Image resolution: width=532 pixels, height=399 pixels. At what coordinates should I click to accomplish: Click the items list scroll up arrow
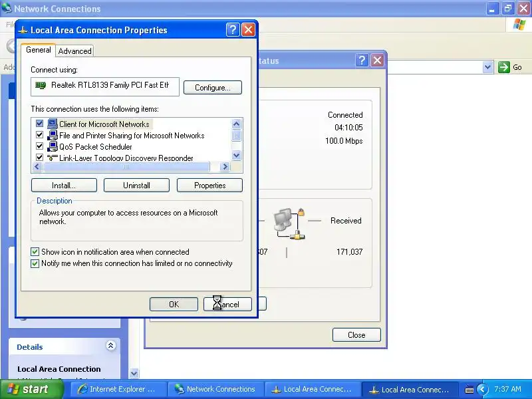click(x=237, y=124)
